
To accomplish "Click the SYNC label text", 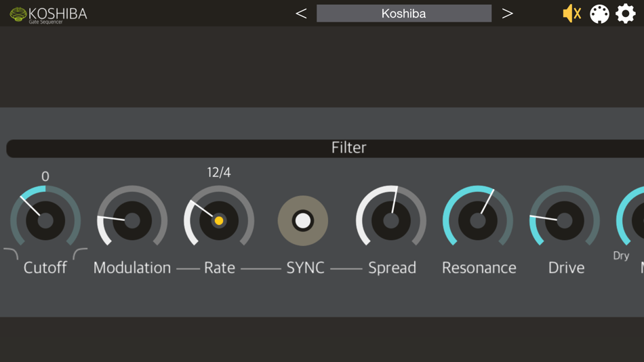I will tap(305, 268).
